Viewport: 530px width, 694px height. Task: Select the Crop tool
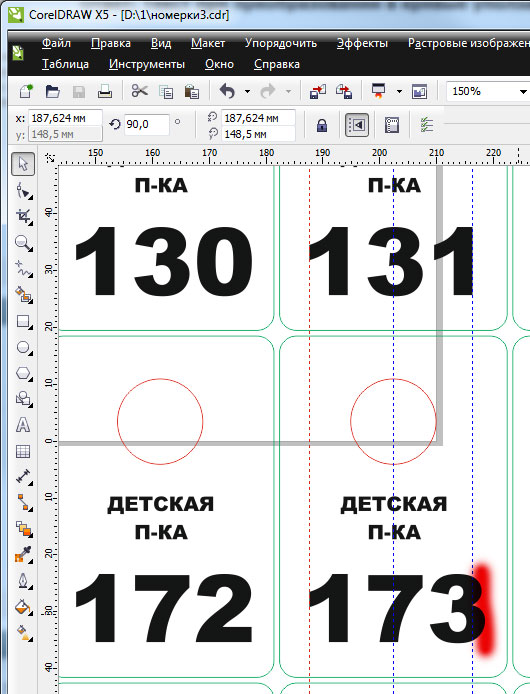click(x=23, y=216)
